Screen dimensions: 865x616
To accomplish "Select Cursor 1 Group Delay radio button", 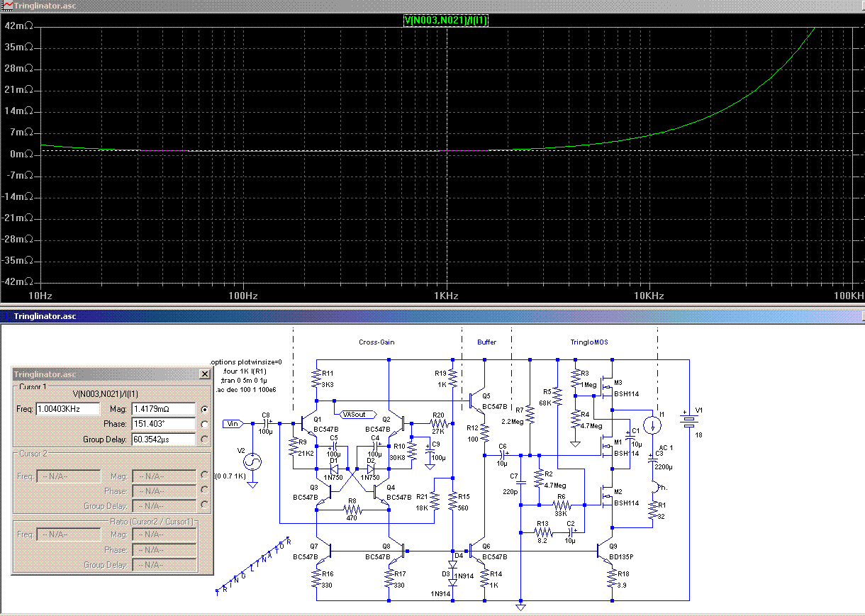I will [x=205, y=439].
